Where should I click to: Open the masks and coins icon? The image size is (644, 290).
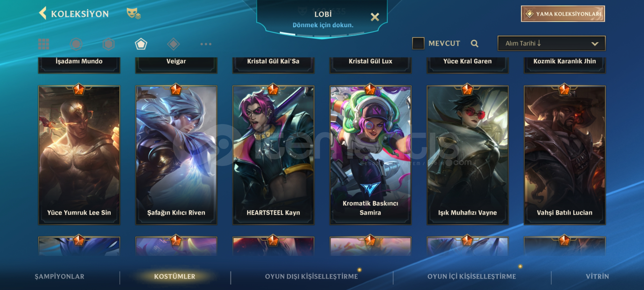[x=134, y=13]
